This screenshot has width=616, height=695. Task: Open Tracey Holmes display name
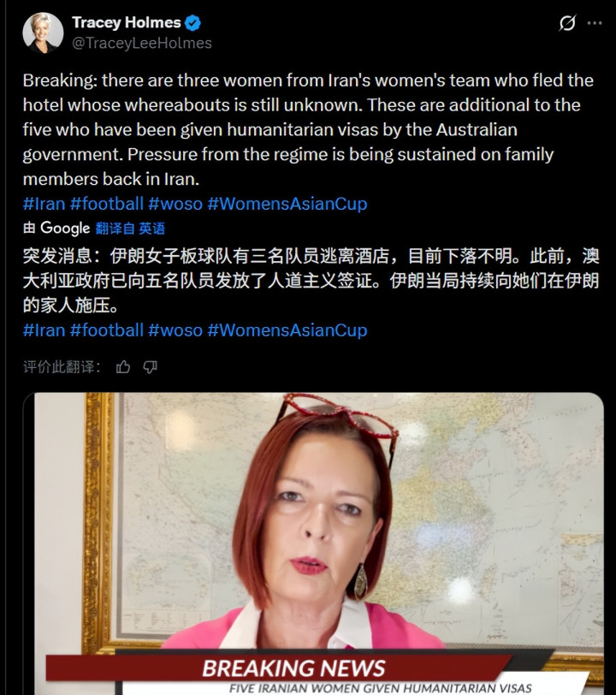point(127,22)
